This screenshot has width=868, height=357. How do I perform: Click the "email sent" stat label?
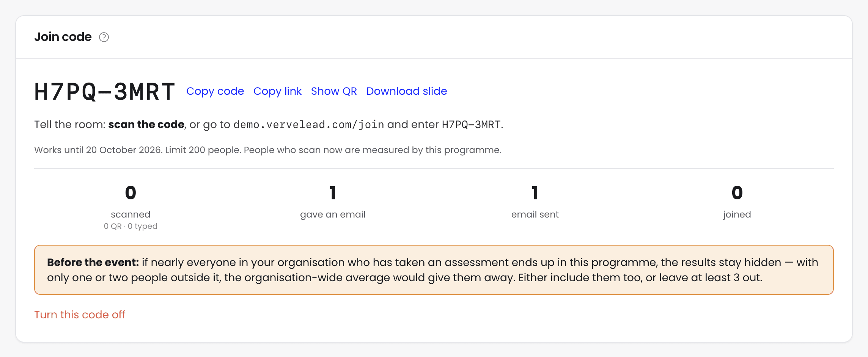coord(535,215)
